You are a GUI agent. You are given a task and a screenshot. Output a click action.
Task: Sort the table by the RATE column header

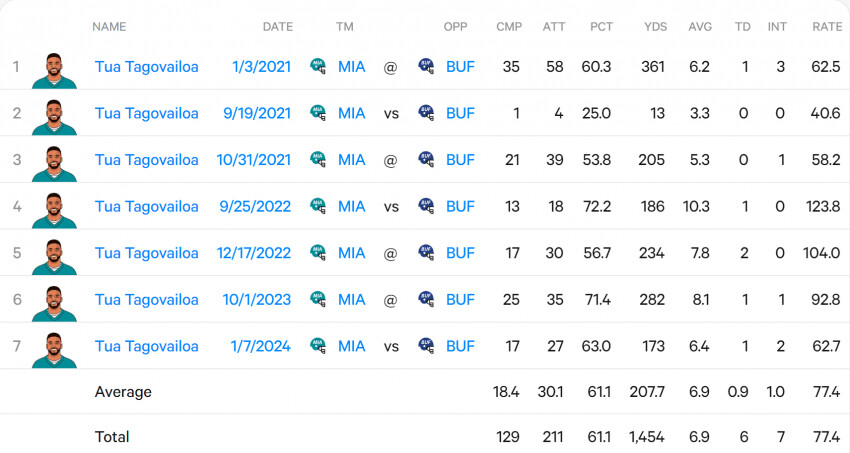827,27
